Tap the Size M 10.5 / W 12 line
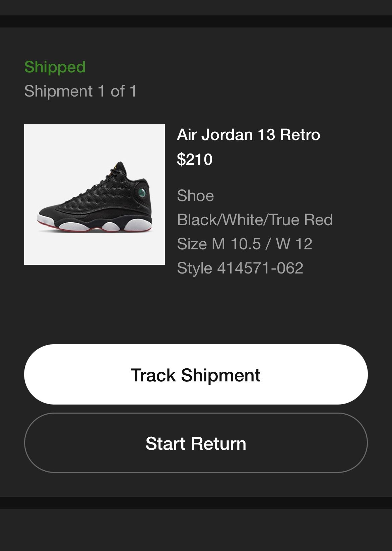Image resolution: width=392 pixels, height=551 pixels. point(245,244)
